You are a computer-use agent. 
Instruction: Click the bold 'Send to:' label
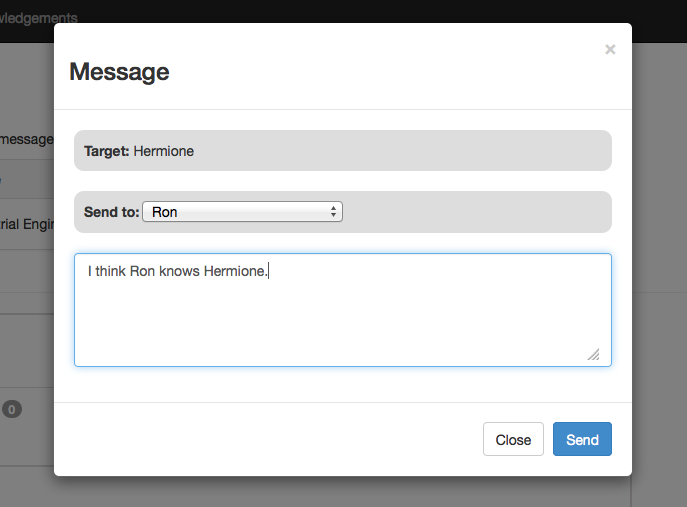point(111,212)
